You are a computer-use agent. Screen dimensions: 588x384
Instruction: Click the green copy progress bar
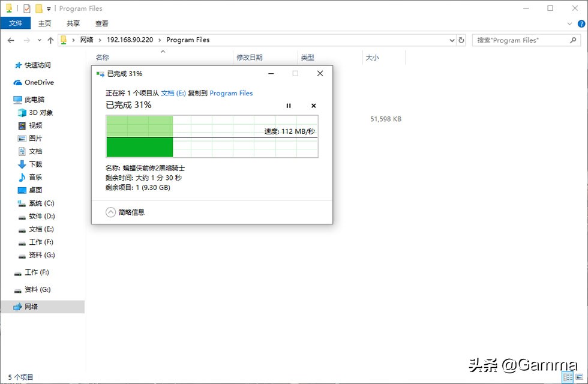tap(139, 146)
